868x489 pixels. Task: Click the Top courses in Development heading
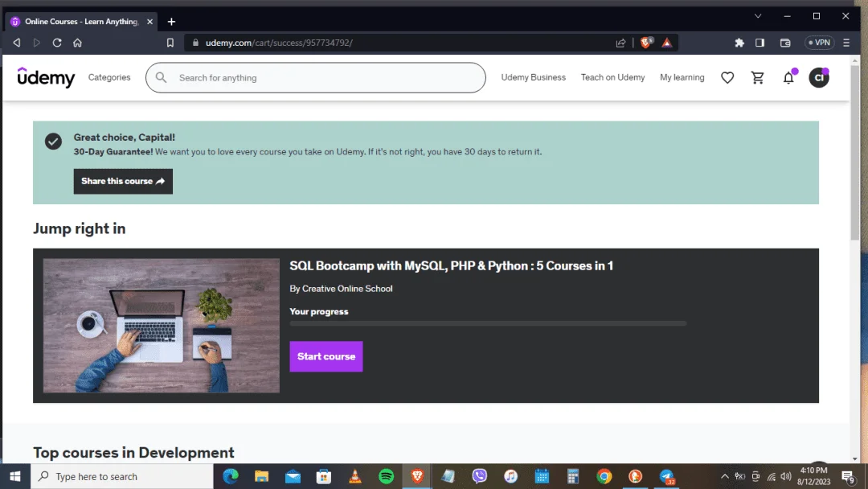(133, 453)
